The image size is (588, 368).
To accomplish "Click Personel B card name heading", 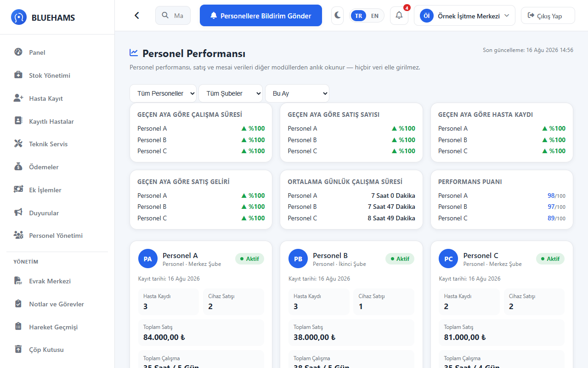I will [330, 255].
